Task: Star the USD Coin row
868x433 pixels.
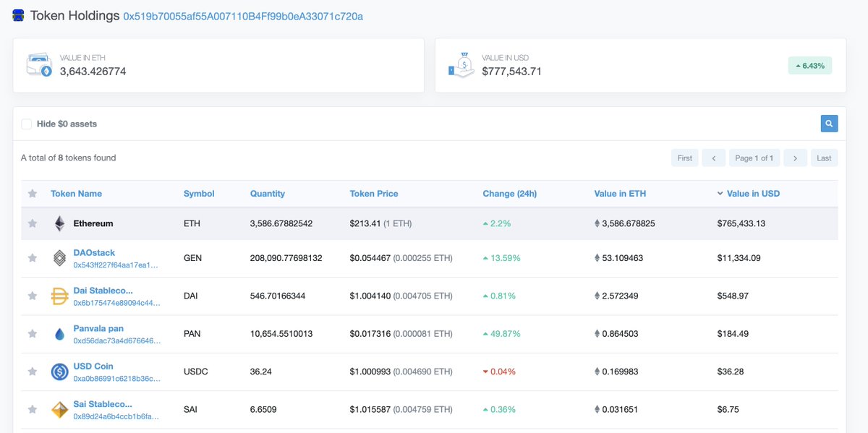Action: [33, 372]
